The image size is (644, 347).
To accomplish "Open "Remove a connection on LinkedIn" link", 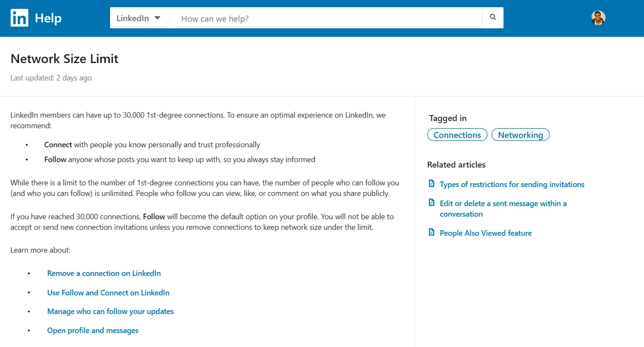I will pyautogui.click(x=104, y=273).
